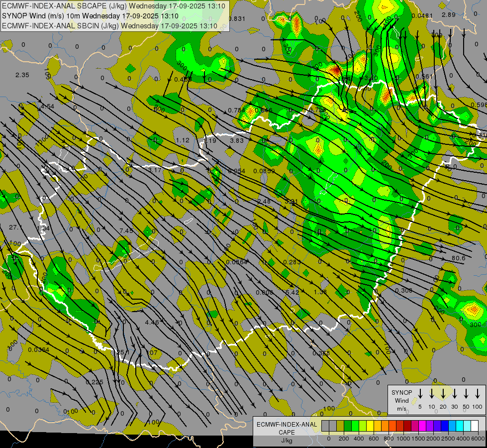Click the 5 m/s wind arrow in legend

pos(420,394)
